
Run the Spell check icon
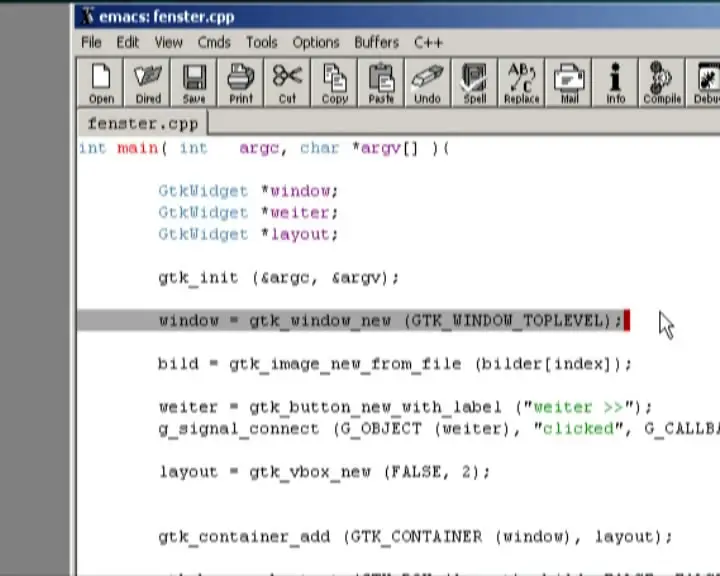[475, 83]
